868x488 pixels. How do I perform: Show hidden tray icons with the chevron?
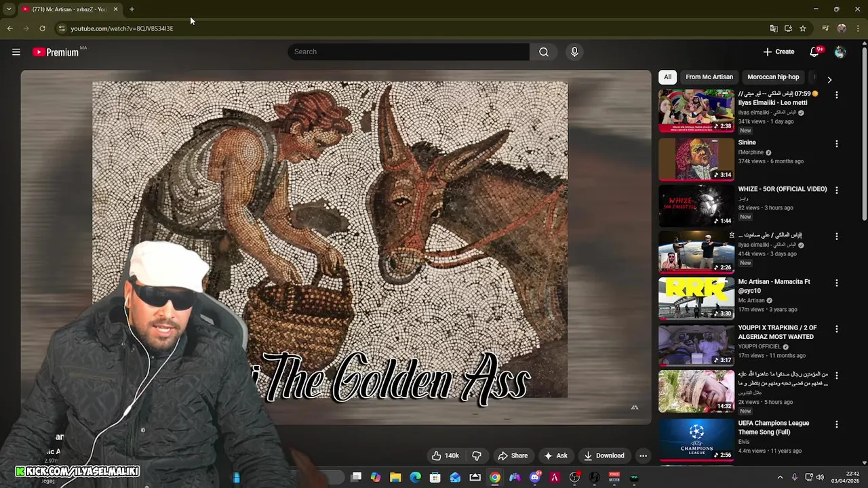tap(780, 477)
